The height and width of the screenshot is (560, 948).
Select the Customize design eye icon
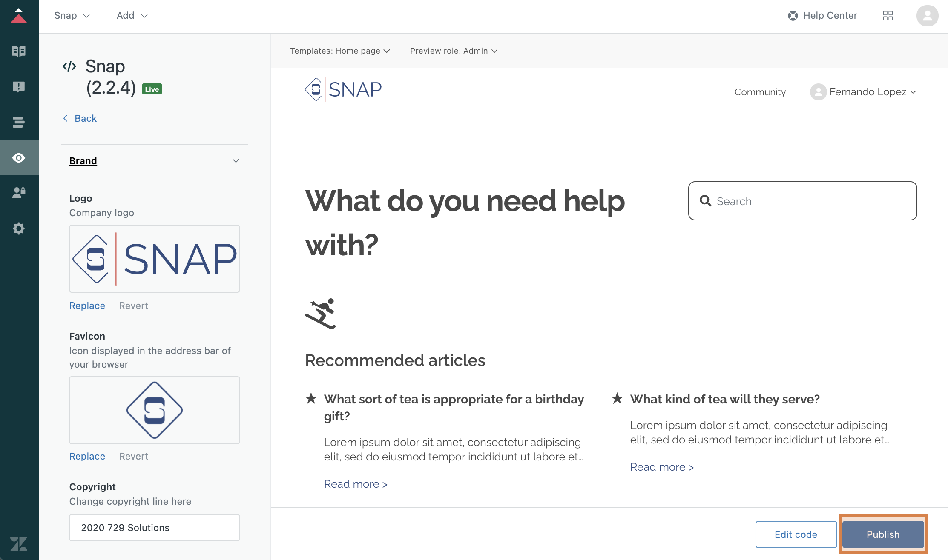click(x=19, y=158)
